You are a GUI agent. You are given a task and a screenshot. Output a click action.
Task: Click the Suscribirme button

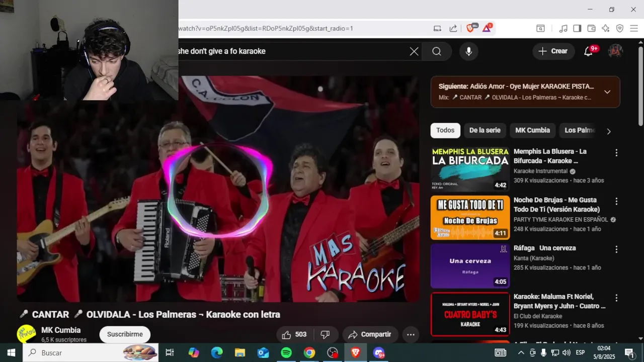point(125,334)
